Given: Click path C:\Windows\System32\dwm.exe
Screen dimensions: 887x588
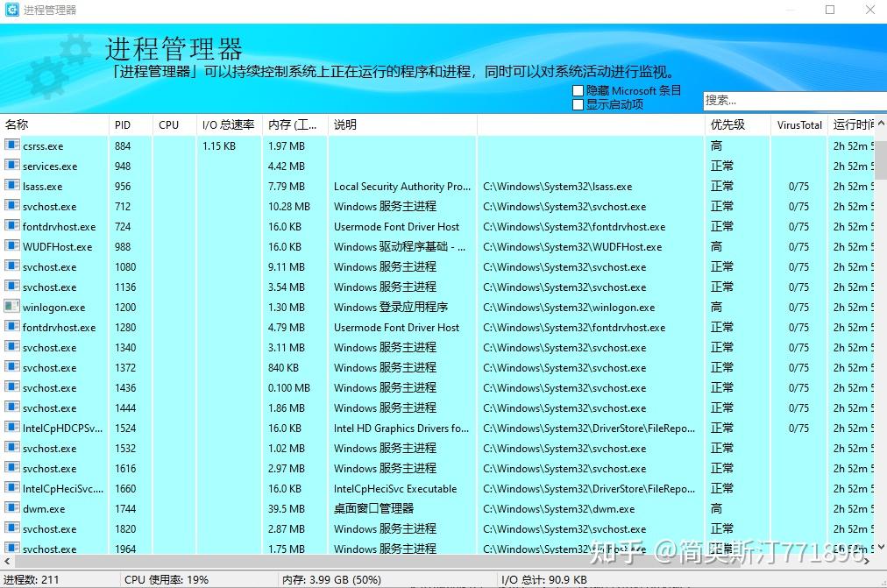Looking at the screenshot, I should point(558,509).
